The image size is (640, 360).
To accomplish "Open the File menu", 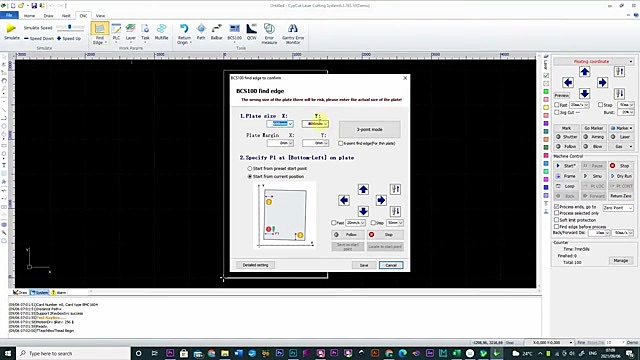I will tap(9, 15).
